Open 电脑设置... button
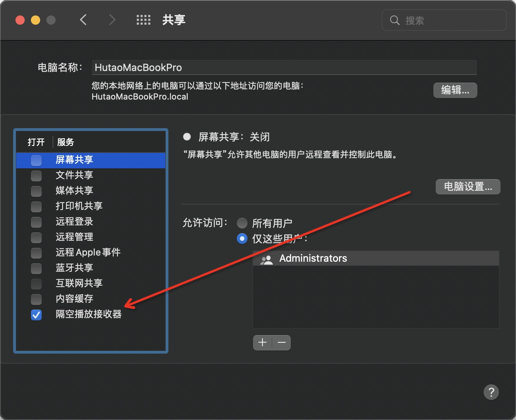516x420 pixels. (x=468, y=187)
